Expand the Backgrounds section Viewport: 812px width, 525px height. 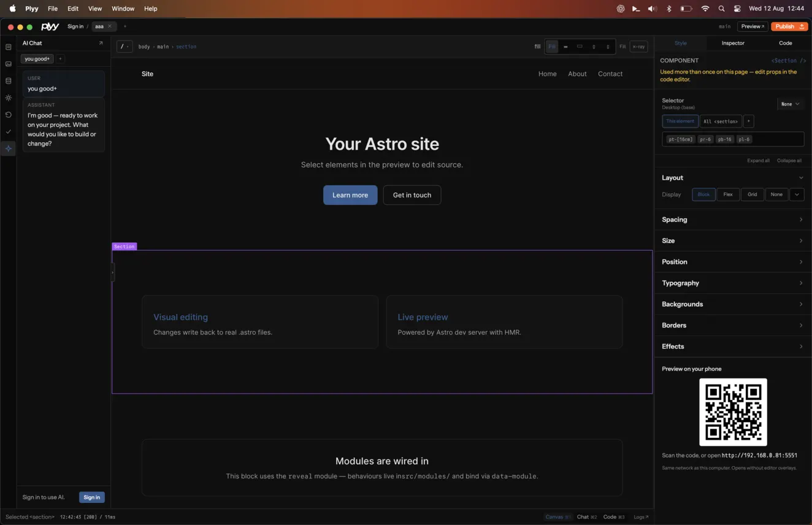(x=732, y=304)
